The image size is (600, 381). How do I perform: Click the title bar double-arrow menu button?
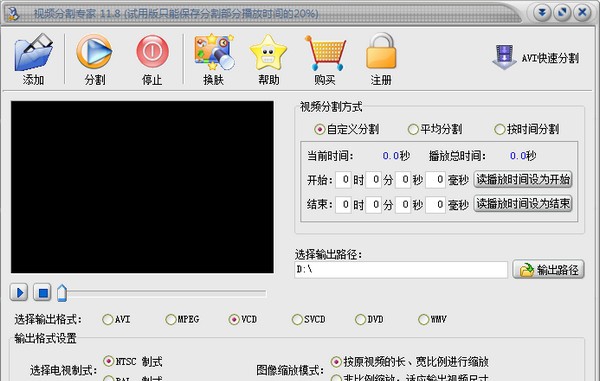[541, 13]
